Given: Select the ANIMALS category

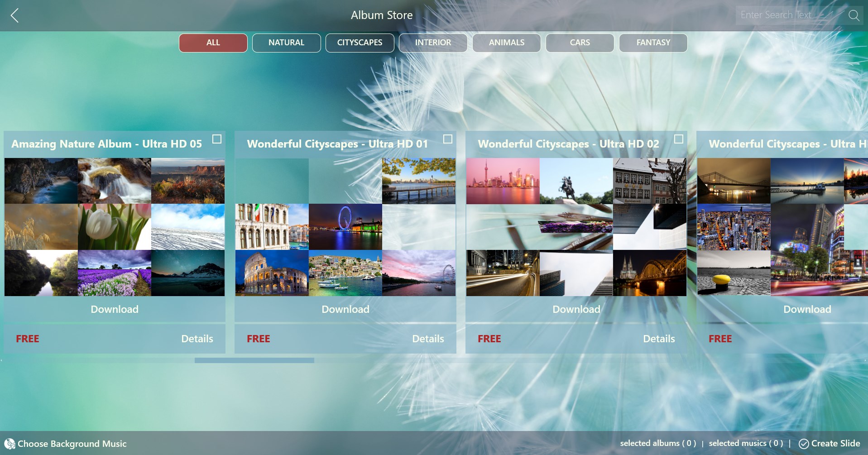Looking at the screenshot, I should pos(507,43).
